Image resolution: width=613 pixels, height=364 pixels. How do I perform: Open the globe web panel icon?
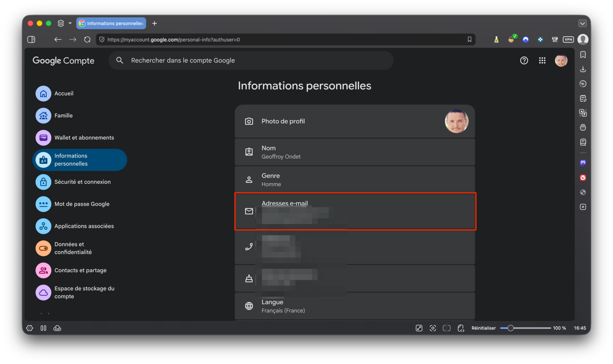[583, 192]
